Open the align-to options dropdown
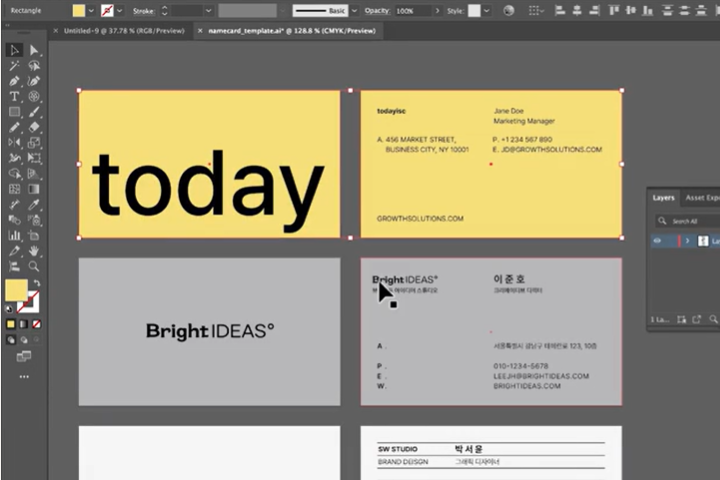This screenshot has height=480, width=720. click(534, 11)
